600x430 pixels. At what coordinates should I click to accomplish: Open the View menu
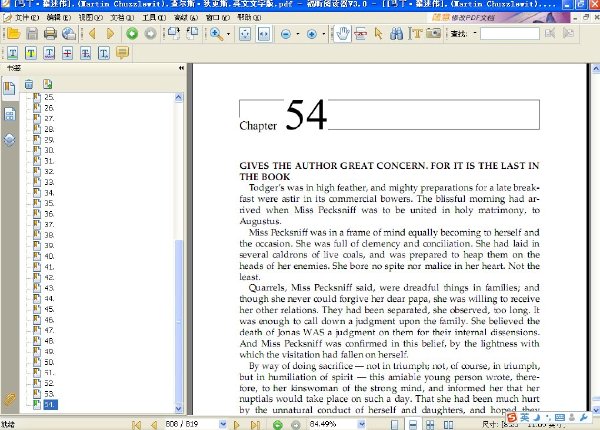(90, 18)
